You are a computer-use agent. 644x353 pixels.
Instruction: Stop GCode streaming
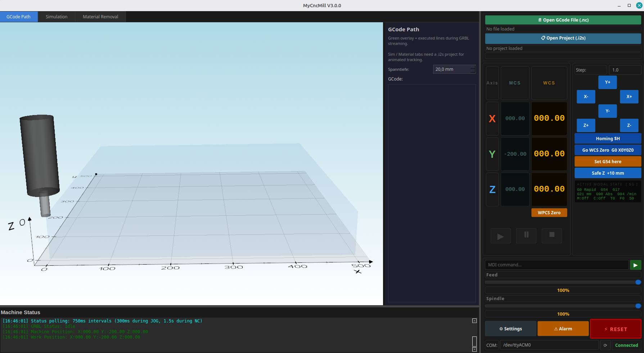pos(552,235)
